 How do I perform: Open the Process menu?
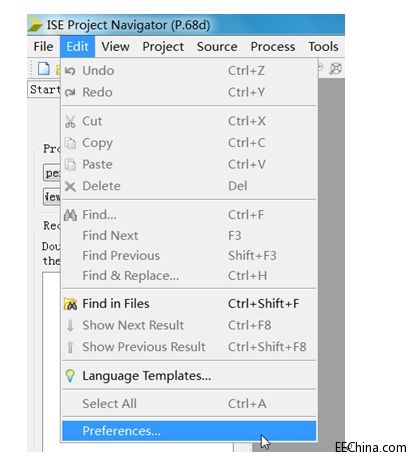point(273,47)
